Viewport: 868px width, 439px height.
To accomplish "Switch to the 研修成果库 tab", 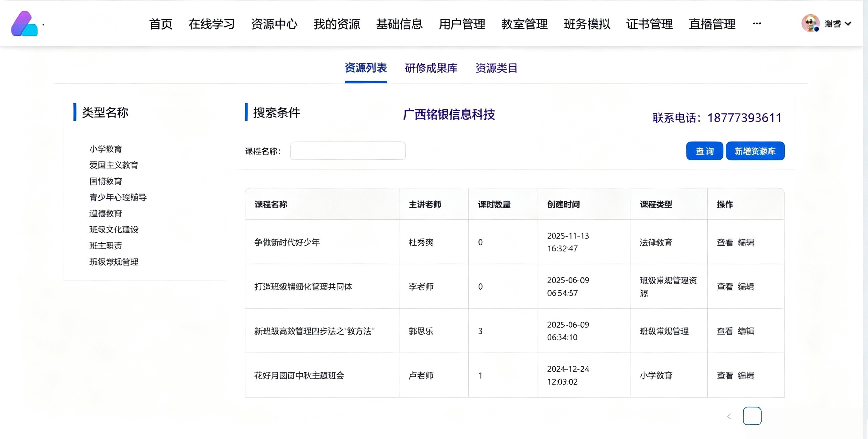I will point(431,68).
